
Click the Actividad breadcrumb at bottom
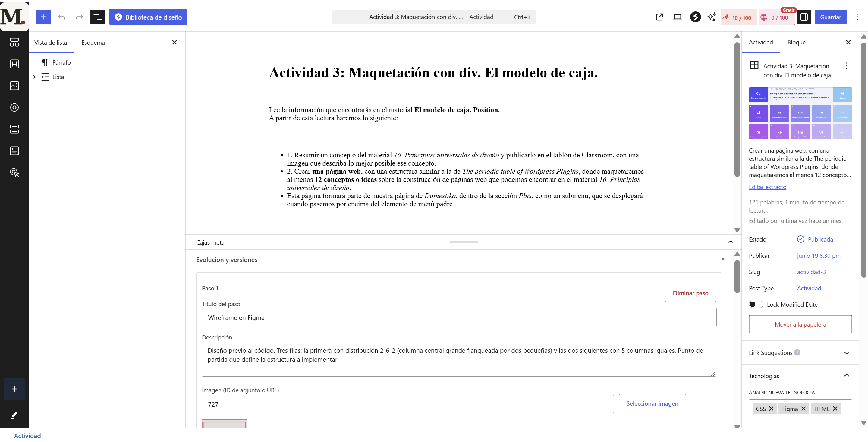(27, 436)
